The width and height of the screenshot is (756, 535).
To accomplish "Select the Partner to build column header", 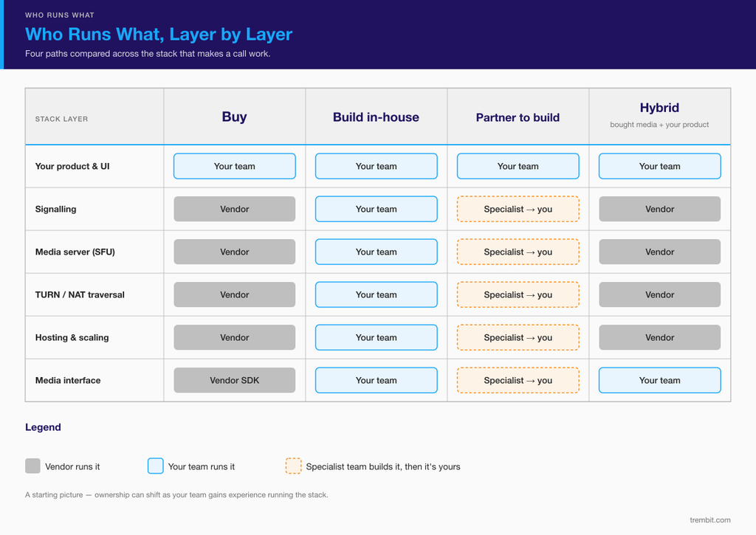I will pyautogui.click(x=518, y=117).
